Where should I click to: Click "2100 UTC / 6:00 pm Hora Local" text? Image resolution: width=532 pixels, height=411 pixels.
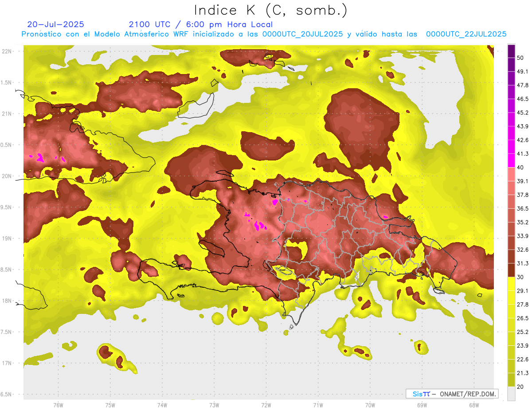pyautogui.click(x=201, y=24)
